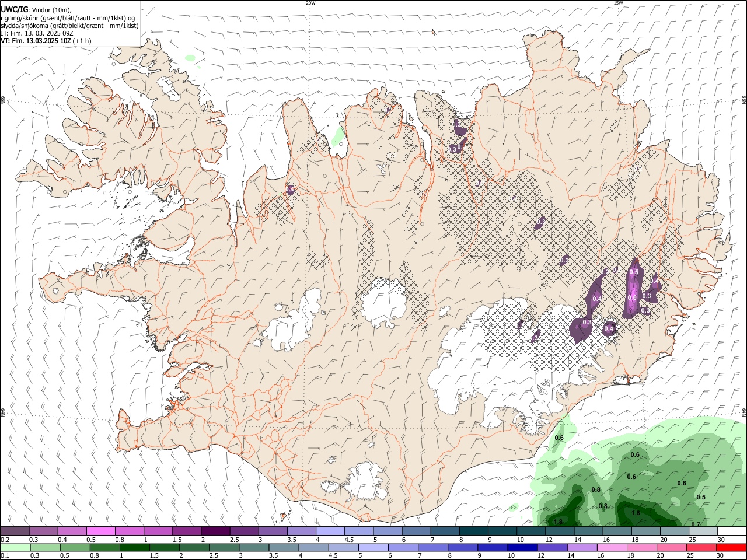The width and height of the screenshot is (747, 560).
Task: Select the pale pink swatch between 16 and 18 in lower legend
Action: point(611,547)
